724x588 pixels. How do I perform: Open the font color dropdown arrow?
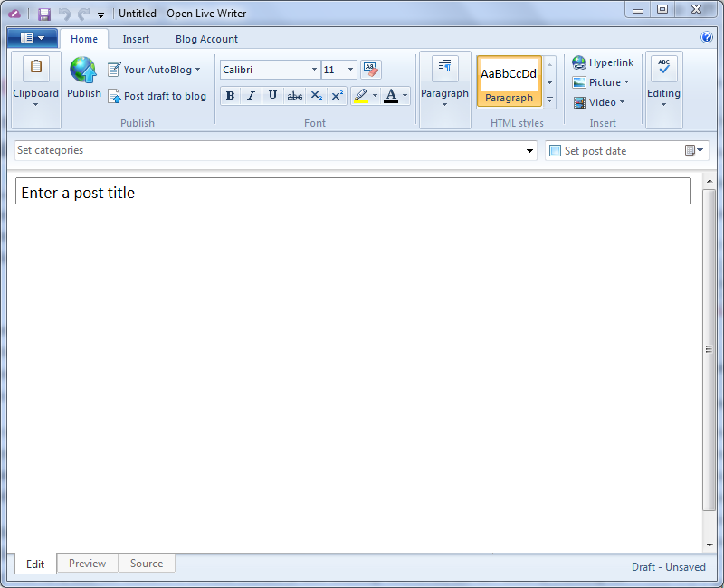click(405, 96)
